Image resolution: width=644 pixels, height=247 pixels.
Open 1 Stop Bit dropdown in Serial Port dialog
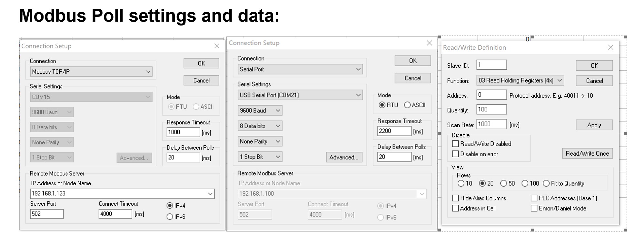(260, 157)
